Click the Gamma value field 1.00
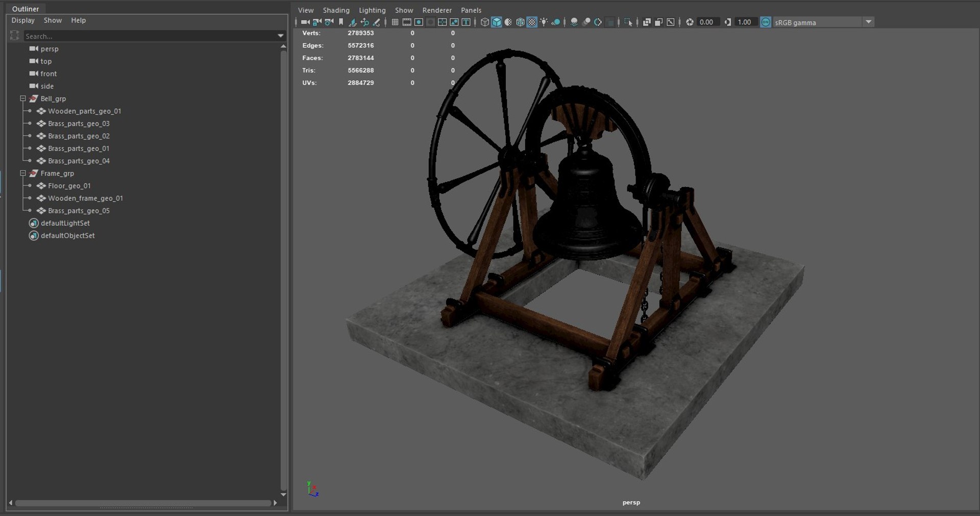This screenshot has width=980, height=516. tap(745, 22)
